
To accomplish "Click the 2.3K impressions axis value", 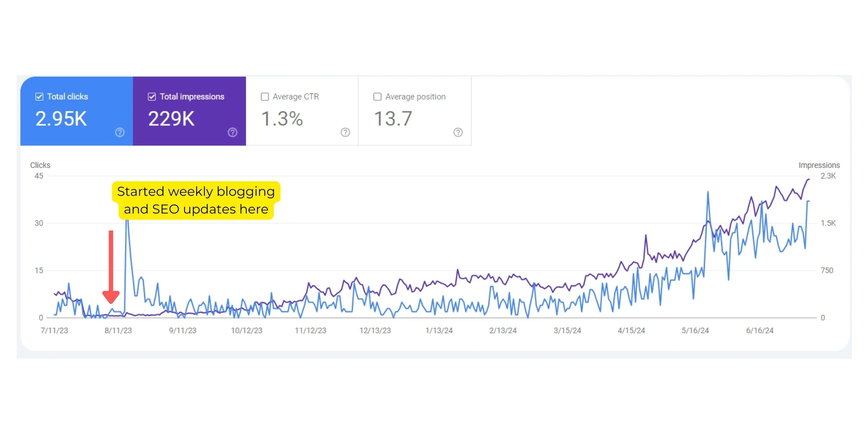I will [828, 176].
